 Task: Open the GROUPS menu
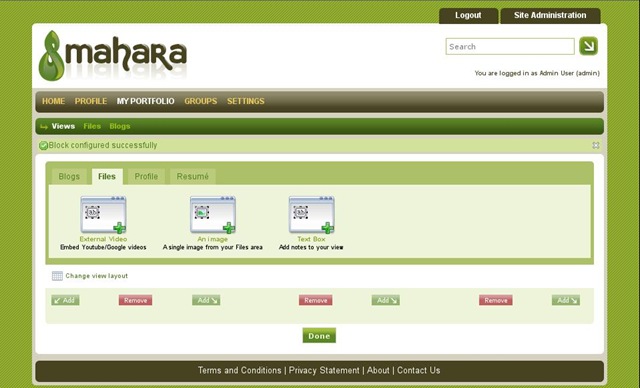tap(200, 101)
